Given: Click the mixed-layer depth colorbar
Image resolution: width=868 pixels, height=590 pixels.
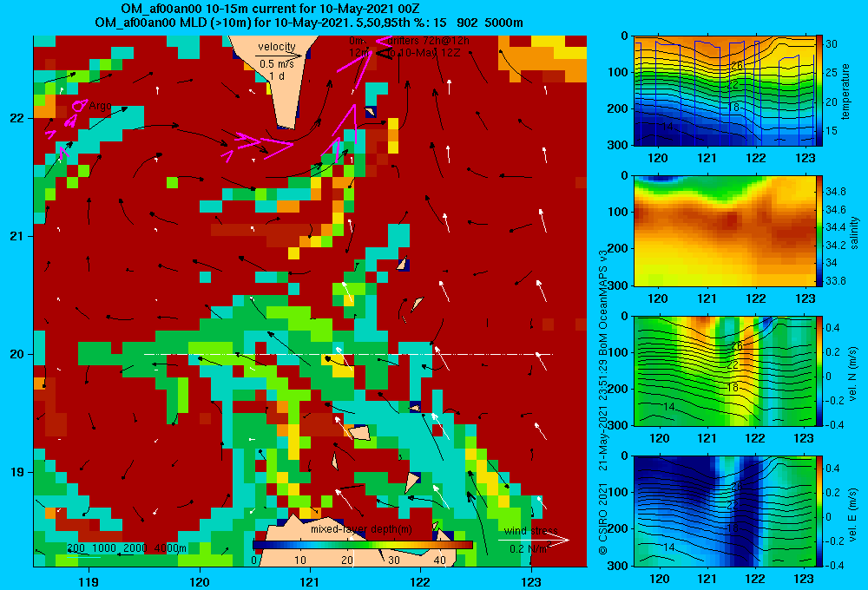Looking at the screenshot, I should (x=363, y=545).
